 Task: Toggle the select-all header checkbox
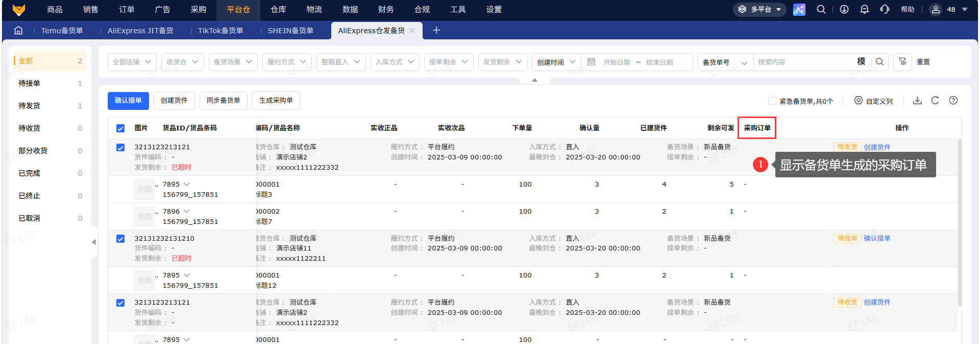point(120,128)
